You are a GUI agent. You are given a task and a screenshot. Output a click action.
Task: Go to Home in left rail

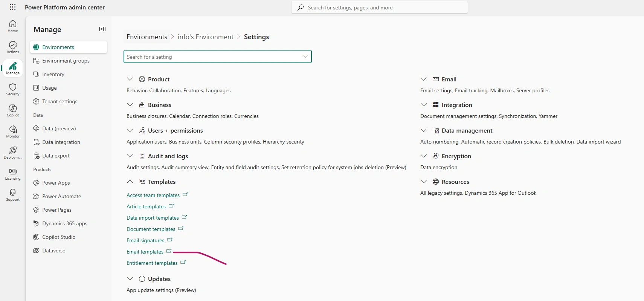point(13,26)
